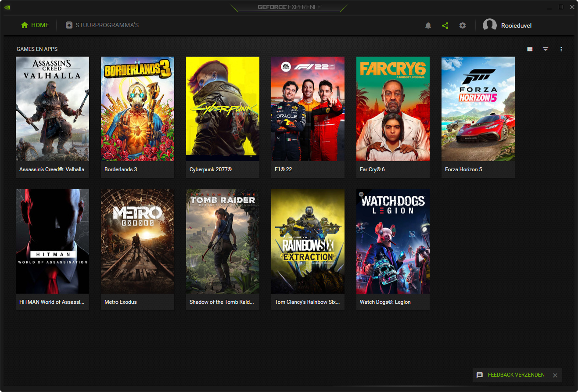Click the feedback chat bubble icon
The width and height of the screenshot is (578, 392).
(x=480, y=375)
